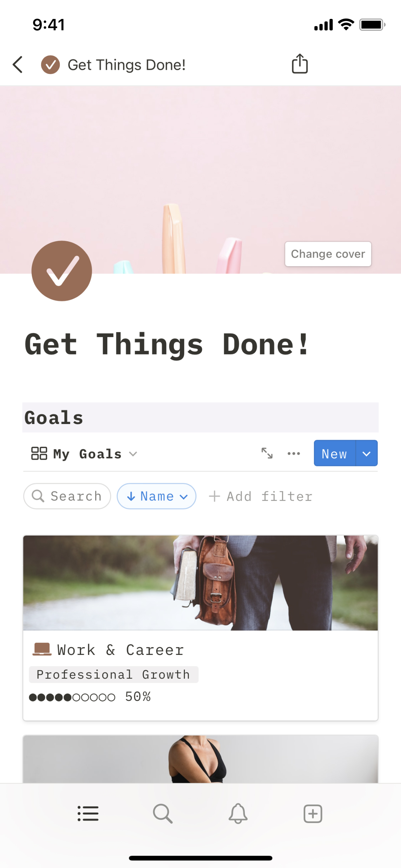401x868 pixels.
Task: Open the My Goals view dropdown
Action: 84,454
